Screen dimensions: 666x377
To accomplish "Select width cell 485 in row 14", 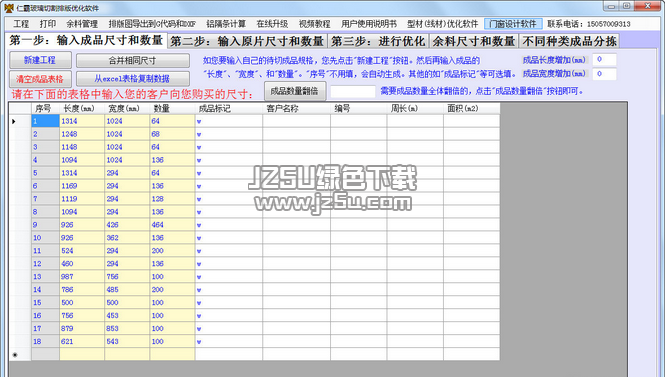I will click(x=127, y=290).
